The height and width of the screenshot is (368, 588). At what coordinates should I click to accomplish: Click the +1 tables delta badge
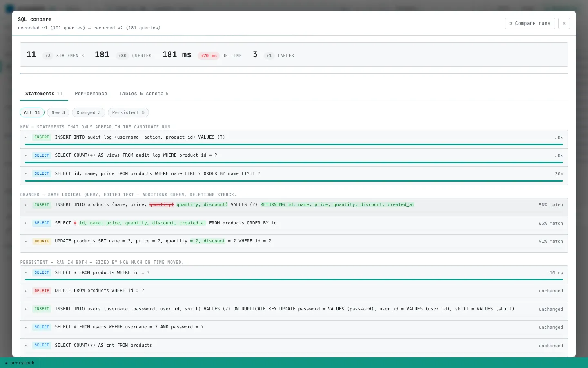[269, 56]
